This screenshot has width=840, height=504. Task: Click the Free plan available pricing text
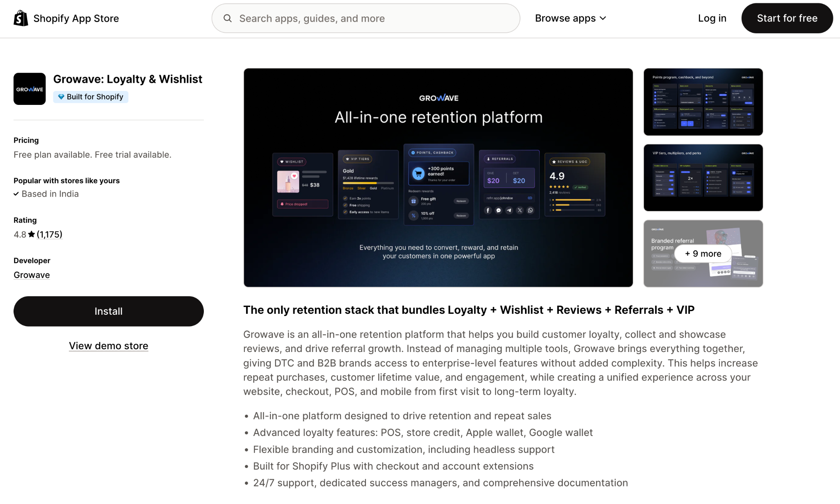pyautogui.click(x=93, y=155)
